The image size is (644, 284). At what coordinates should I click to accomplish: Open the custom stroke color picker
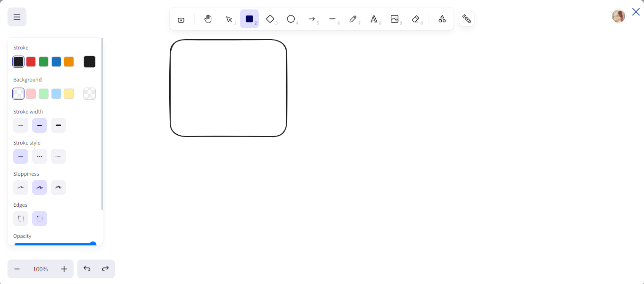[90, 62]
